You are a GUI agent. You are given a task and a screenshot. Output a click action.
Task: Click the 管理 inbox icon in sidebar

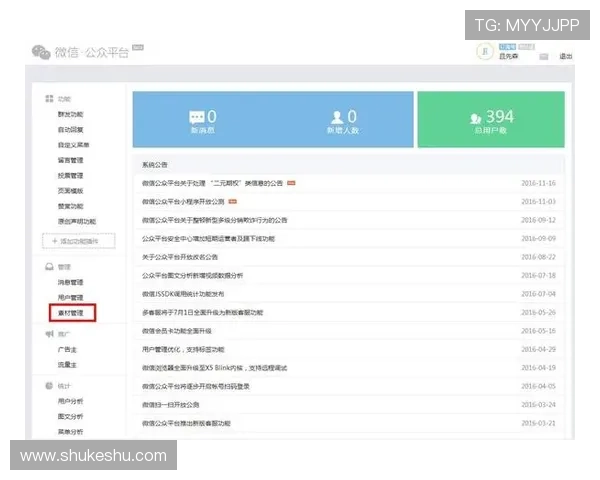point(49,267)
